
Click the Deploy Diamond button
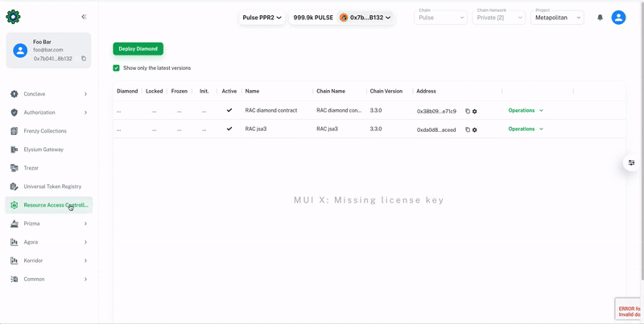pyautogui.click(x=138, y=49)
